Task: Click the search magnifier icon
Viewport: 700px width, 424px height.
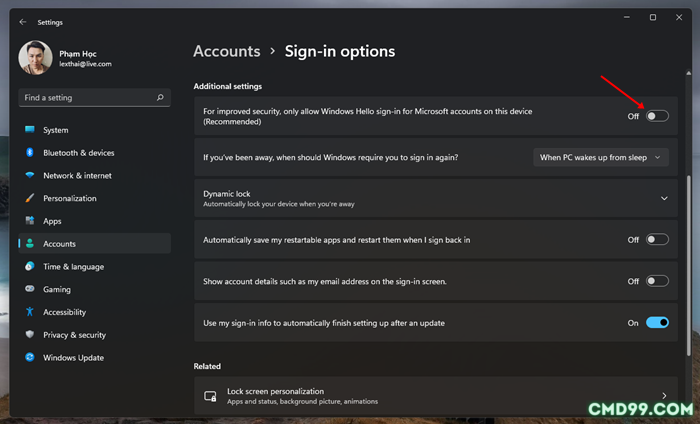Action: pyautogui.click(x=160, y=97)
